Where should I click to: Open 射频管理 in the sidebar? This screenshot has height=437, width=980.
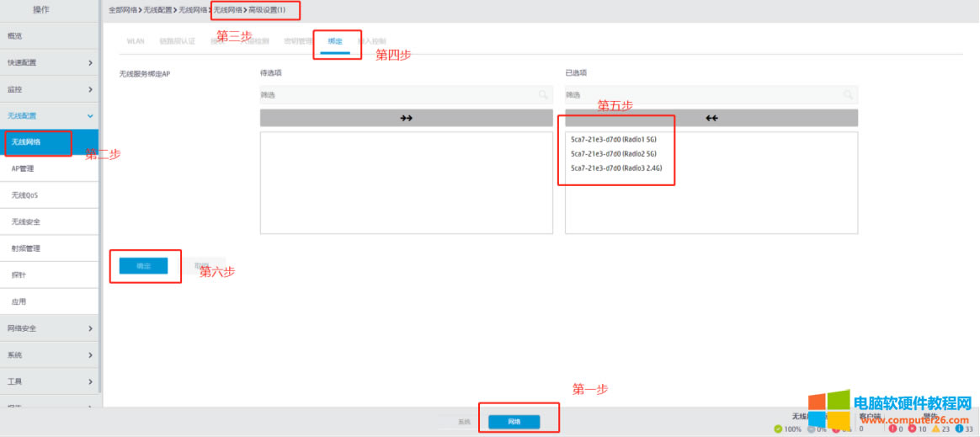[x=49, y=248]
